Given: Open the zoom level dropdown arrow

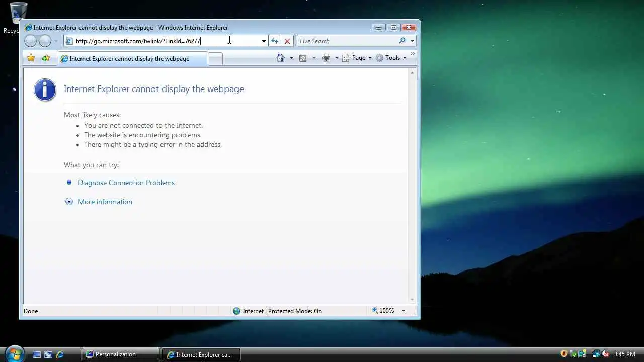Looking at the screenshot, I should click(404, 311).
